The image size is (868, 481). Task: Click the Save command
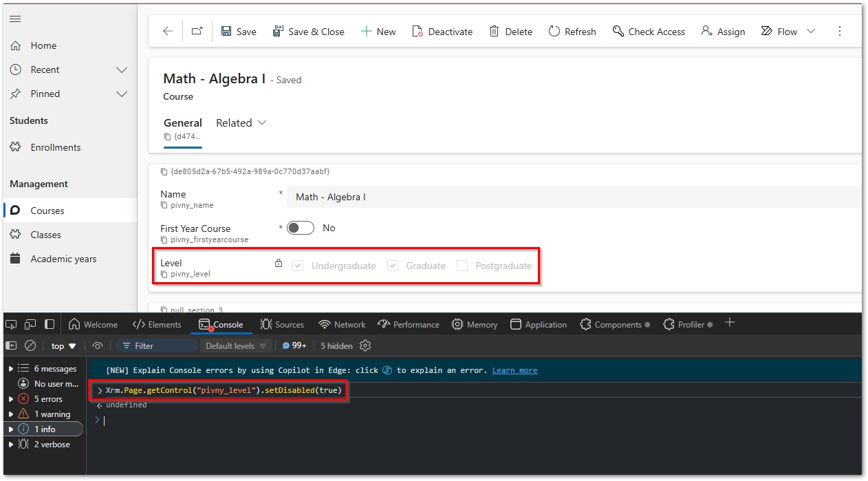pos(239,32)
